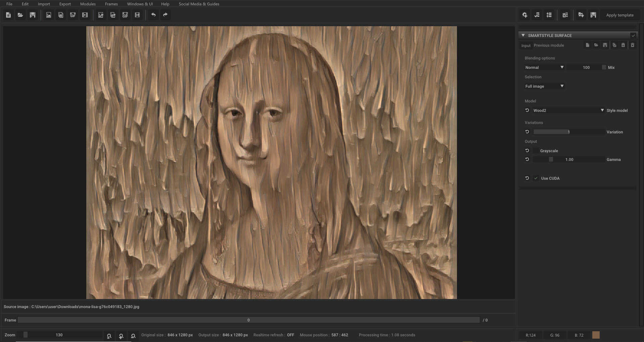The width and height of the screenshot is (644, 342).
Task: Add a new module to the chain
Action: 525,15
